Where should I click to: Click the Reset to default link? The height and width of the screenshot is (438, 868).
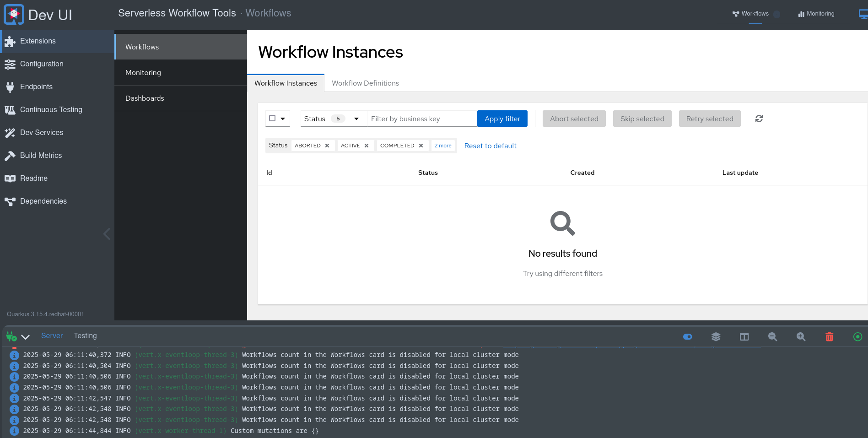490,146
